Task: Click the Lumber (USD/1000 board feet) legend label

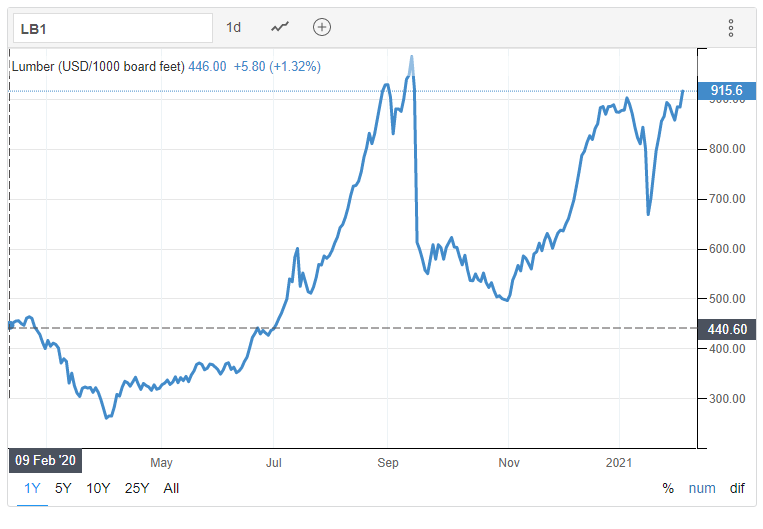Action: pos(98,66)
